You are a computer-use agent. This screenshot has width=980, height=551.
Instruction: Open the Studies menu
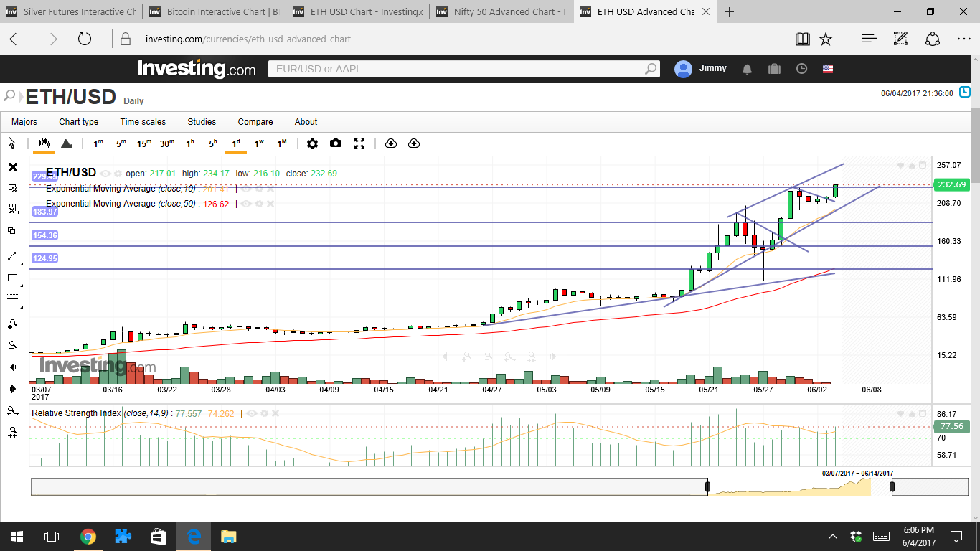(x=202, y=122)
